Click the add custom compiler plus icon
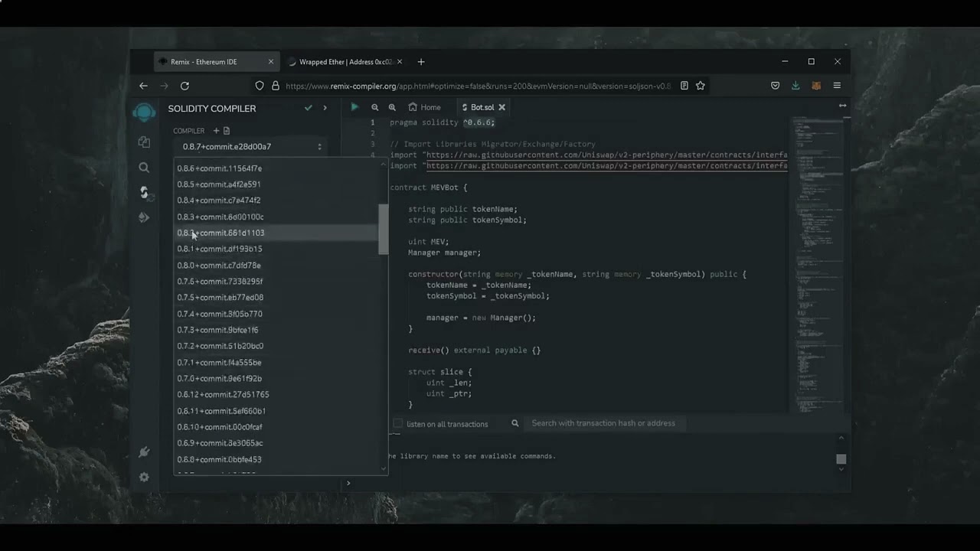Screen dimensions: 980x551 click(x=216, y=131)
